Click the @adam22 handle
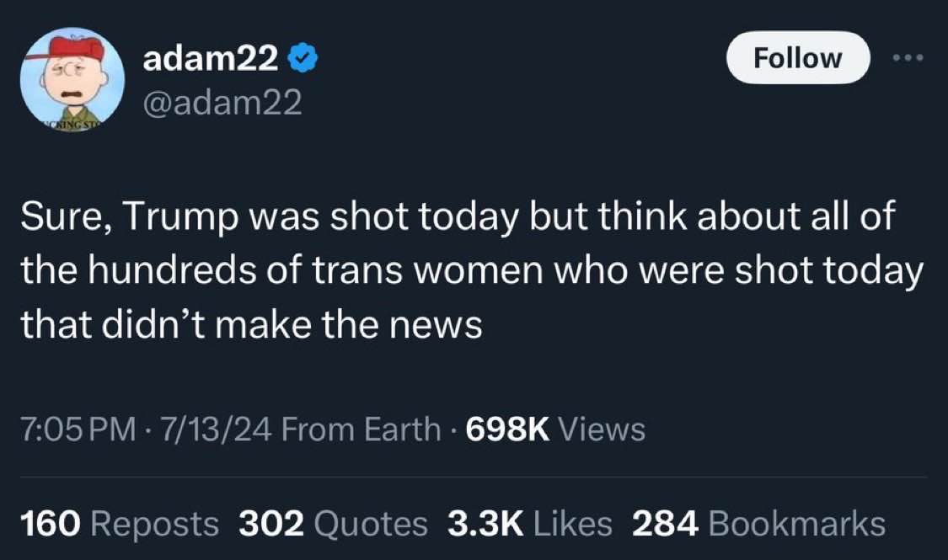The width and height of the screenshot is (948, 560). (222, 103)
